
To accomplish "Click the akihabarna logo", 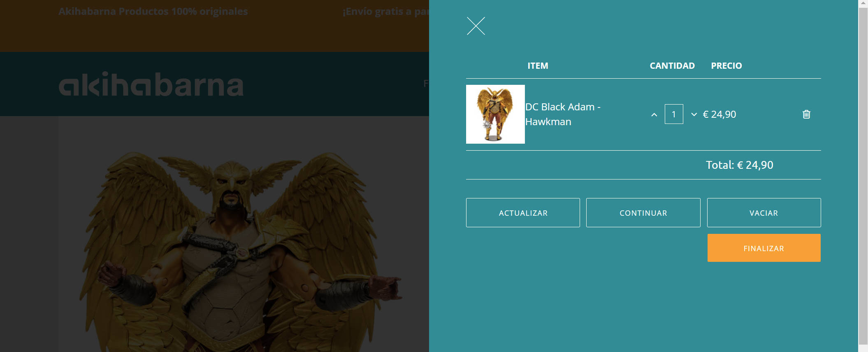I will click(x=151, y=84).
